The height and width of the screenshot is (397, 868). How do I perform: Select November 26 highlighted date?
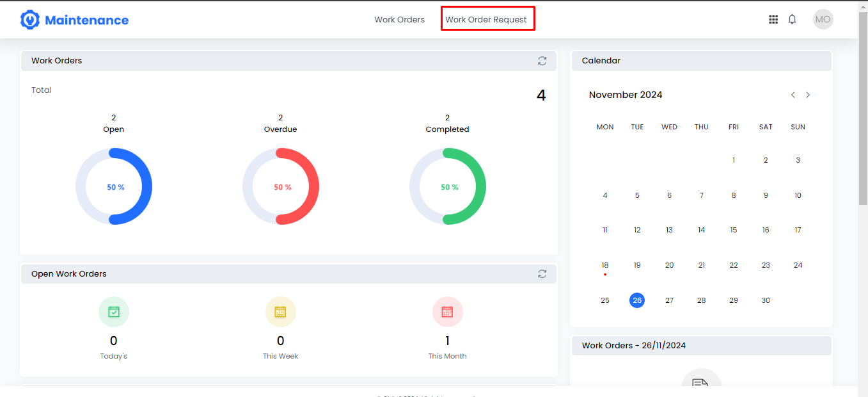click(x=637, y=300)
